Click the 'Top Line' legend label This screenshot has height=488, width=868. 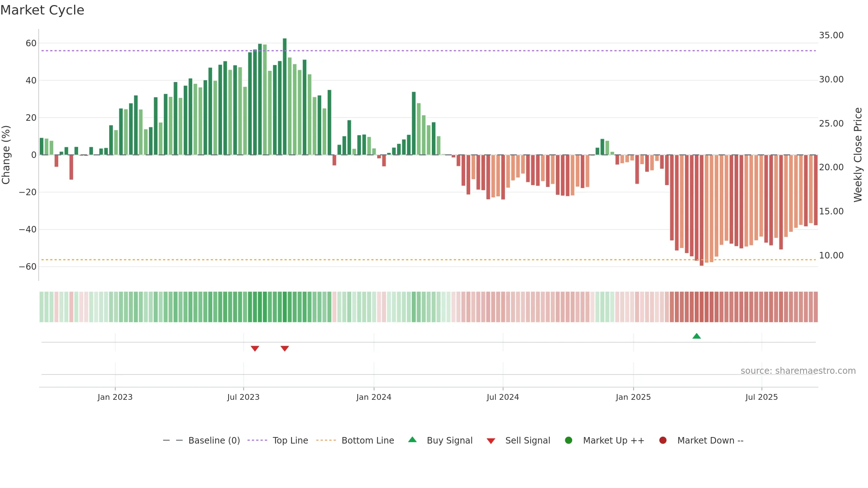click(x=290, y=441)
